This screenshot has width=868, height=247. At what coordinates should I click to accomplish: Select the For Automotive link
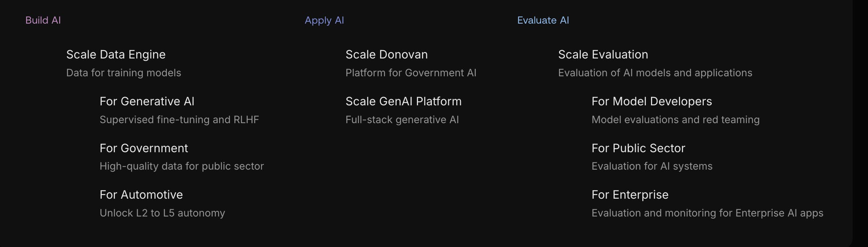[141, 195]
